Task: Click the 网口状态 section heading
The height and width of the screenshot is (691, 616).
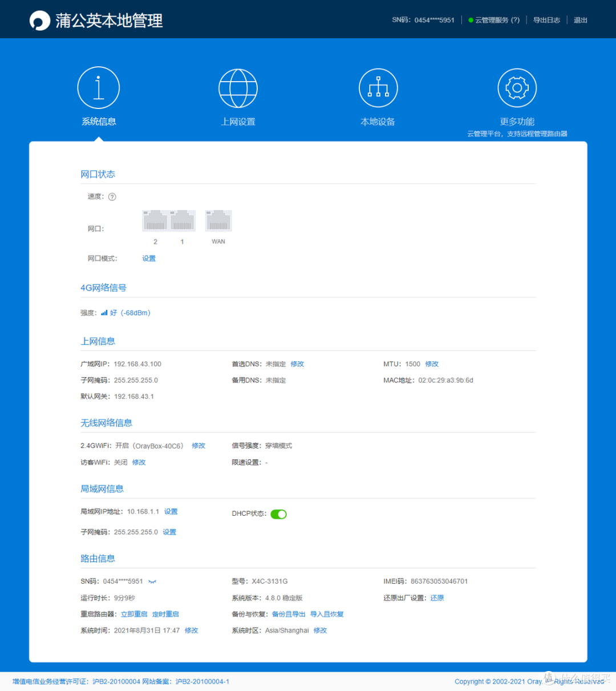Action: coord(98,174)
